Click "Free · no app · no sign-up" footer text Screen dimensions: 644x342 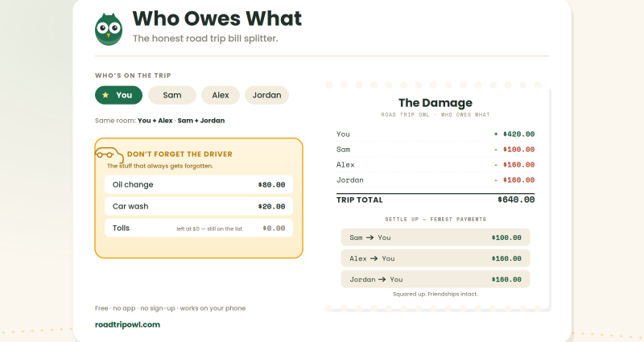pos(134,308)
